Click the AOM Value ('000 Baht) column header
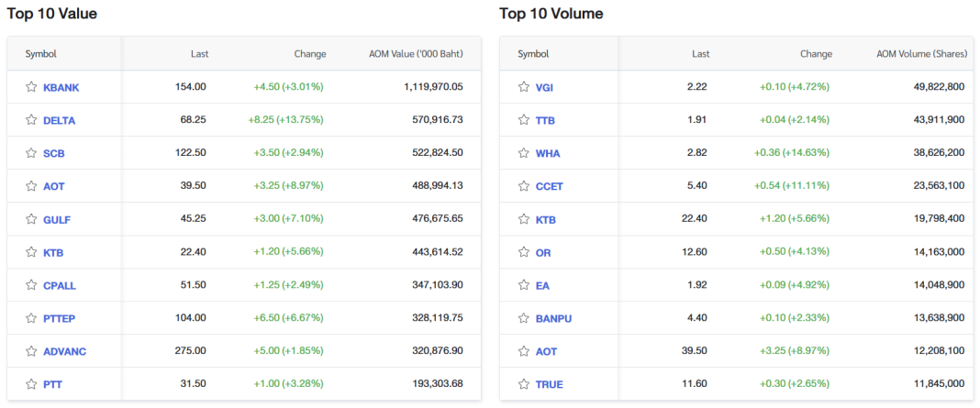 (x=416, y=54)
